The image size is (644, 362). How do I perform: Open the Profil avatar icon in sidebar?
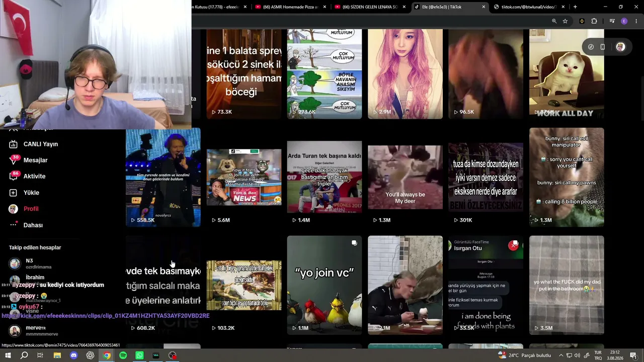coord(14,209)
